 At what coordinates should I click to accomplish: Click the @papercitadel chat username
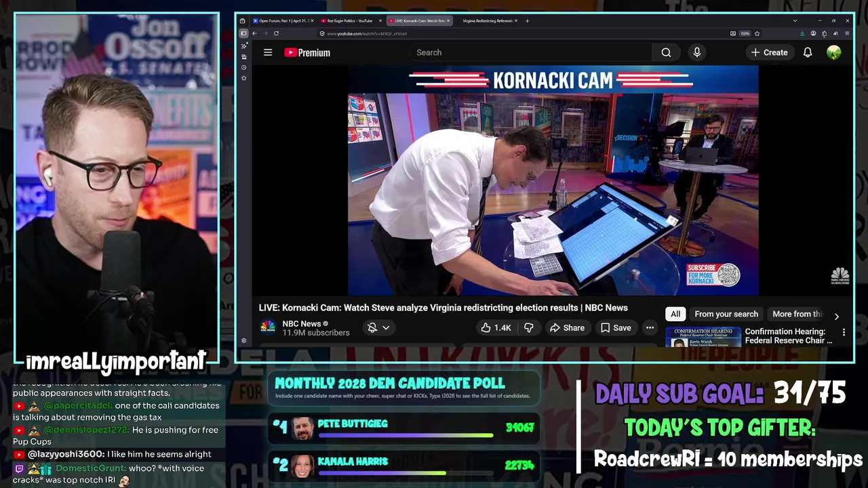point(78,405)
